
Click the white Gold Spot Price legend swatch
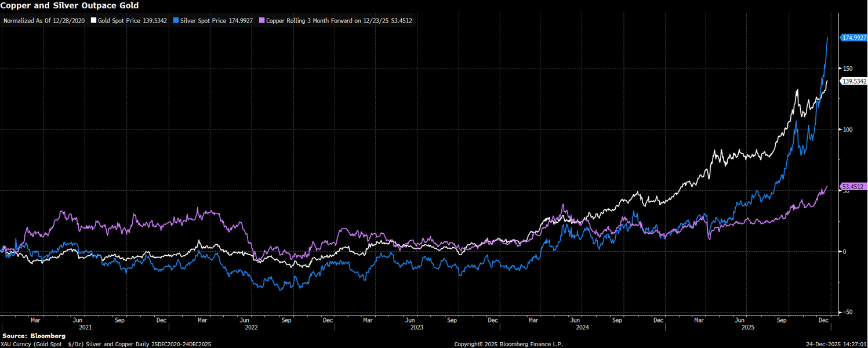[x=94, y=20]
